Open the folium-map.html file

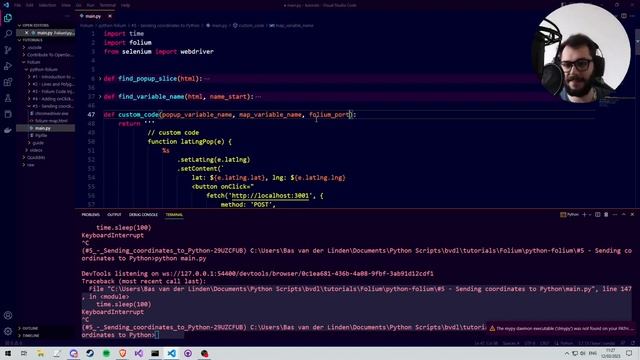(x=51, y=121)
